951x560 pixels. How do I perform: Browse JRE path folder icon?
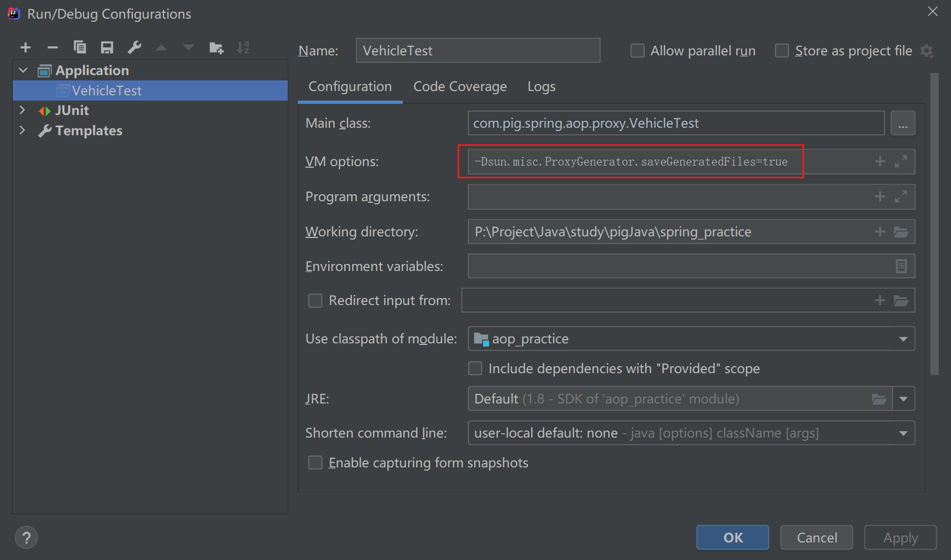tap(879, 399)
